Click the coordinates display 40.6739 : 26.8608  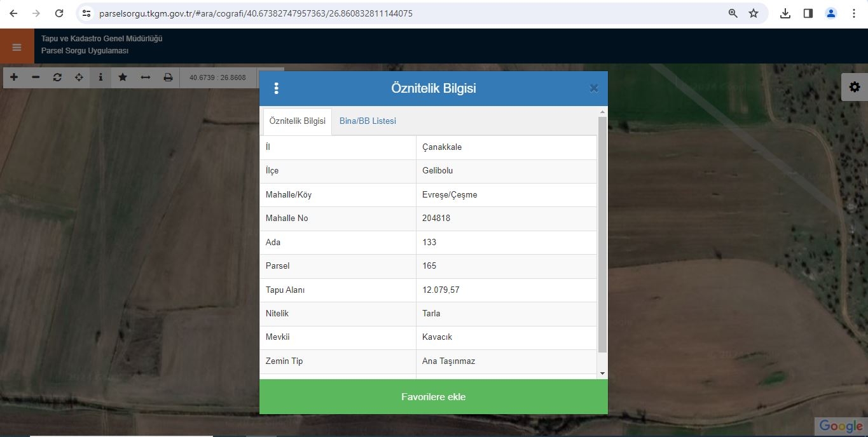point(217,77)
